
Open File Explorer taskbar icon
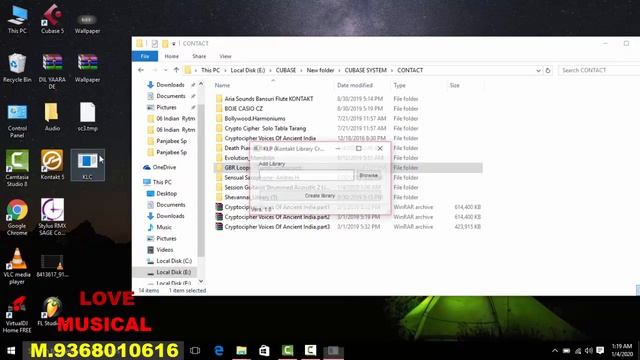(x=242, y=350)
